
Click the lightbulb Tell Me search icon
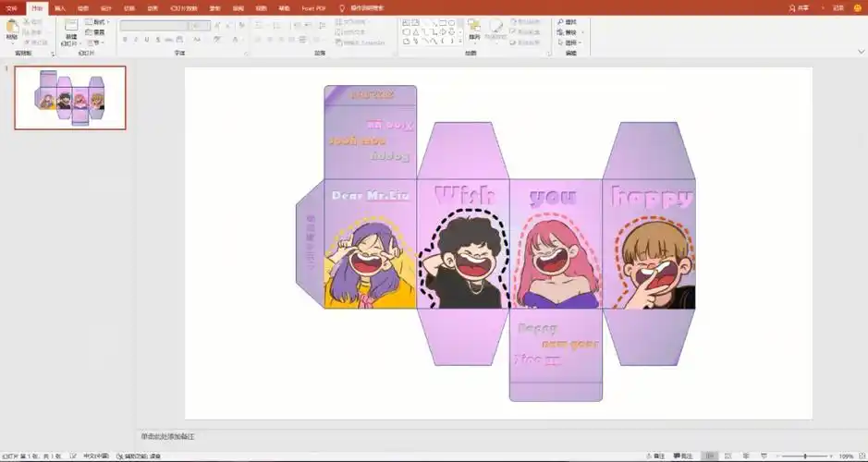(x=342, y=7)
